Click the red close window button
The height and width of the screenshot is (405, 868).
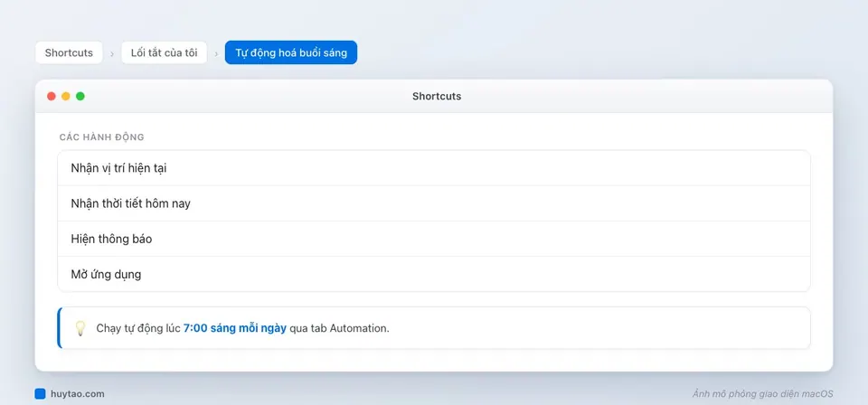click(52, 96)
